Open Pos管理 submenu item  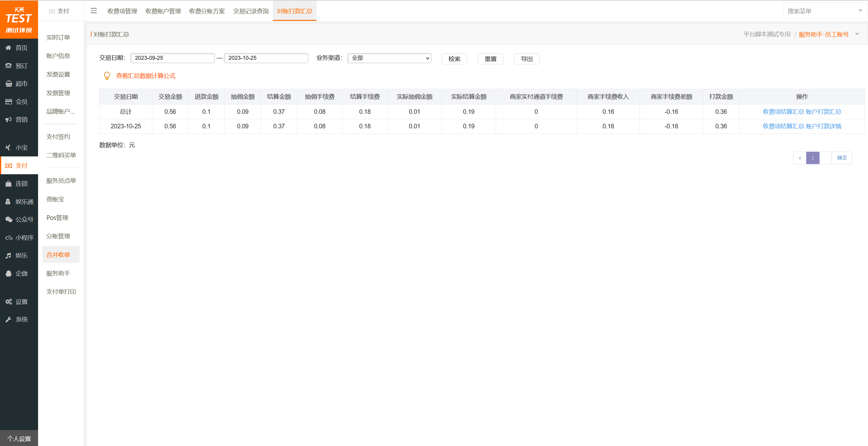click(57, 218)
